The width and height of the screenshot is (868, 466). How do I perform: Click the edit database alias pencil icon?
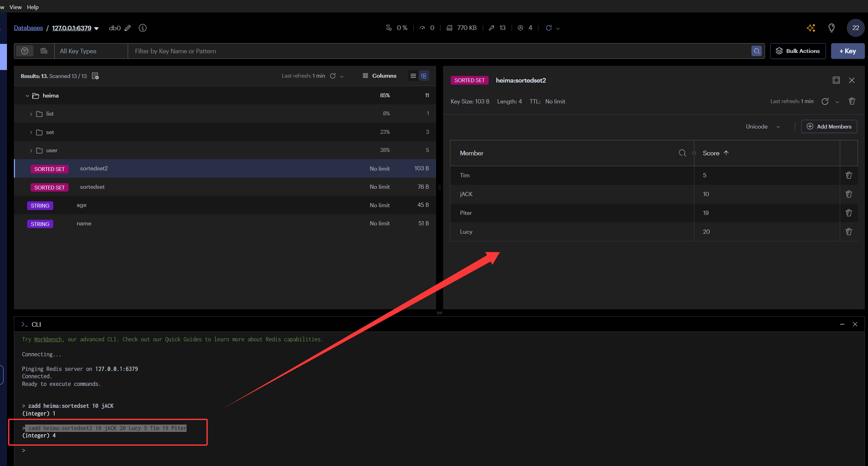128,28
